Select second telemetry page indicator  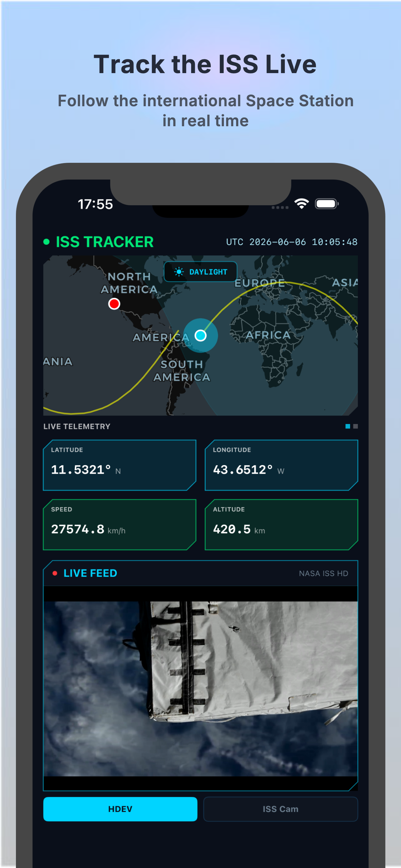355,426
